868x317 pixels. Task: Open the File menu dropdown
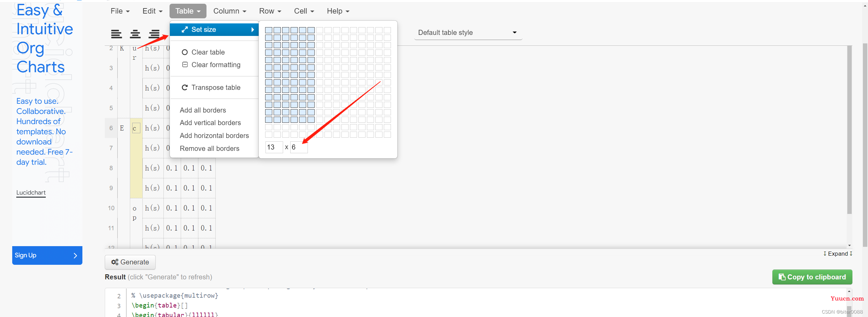[120, 11]
